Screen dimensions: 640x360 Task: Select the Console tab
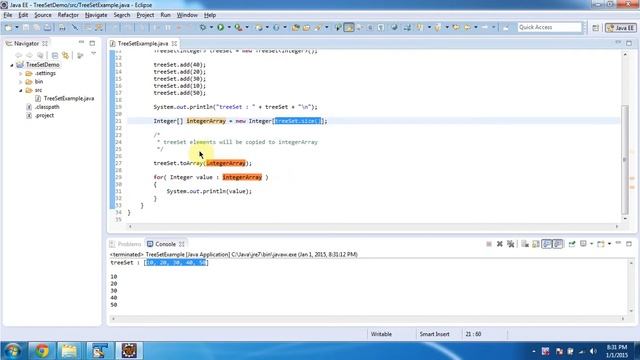click(165, 244)
